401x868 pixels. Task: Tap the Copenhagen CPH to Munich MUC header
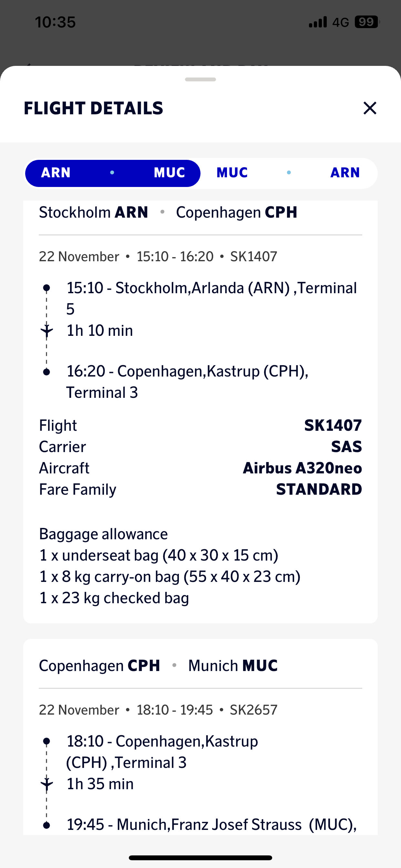[x=158, y=666]
